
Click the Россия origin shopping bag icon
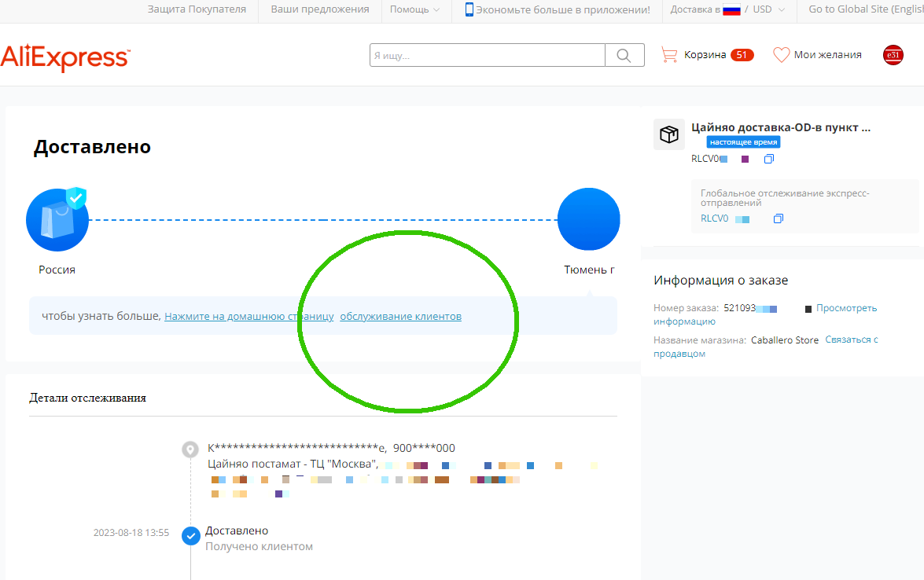(57, 219)
